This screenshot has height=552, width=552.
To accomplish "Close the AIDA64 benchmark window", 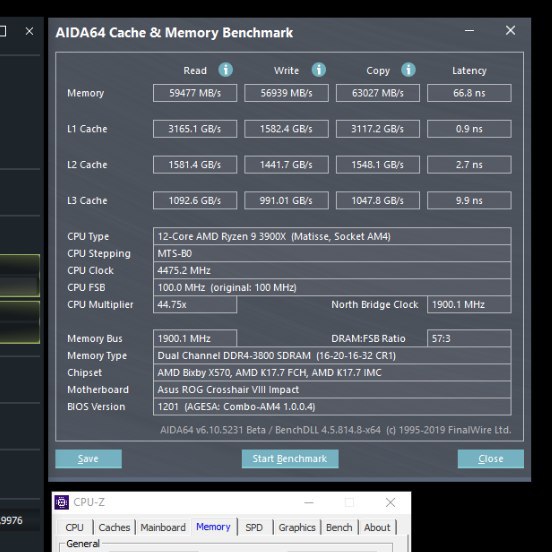I will (510, 31).
